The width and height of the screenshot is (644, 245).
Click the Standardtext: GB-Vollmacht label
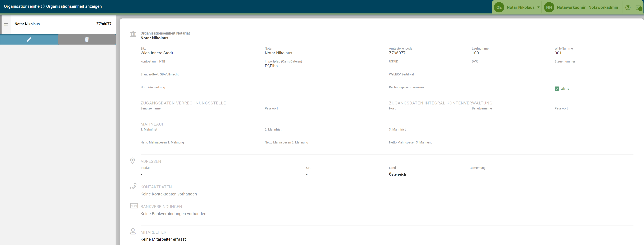pyautogui.click(x=159, y=74)
